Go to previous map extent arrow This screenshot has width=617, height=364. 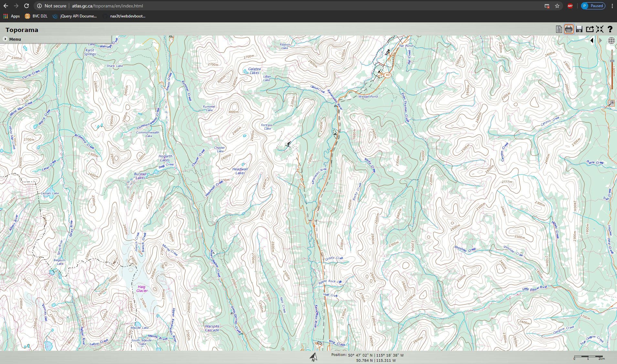pos(592,41)
